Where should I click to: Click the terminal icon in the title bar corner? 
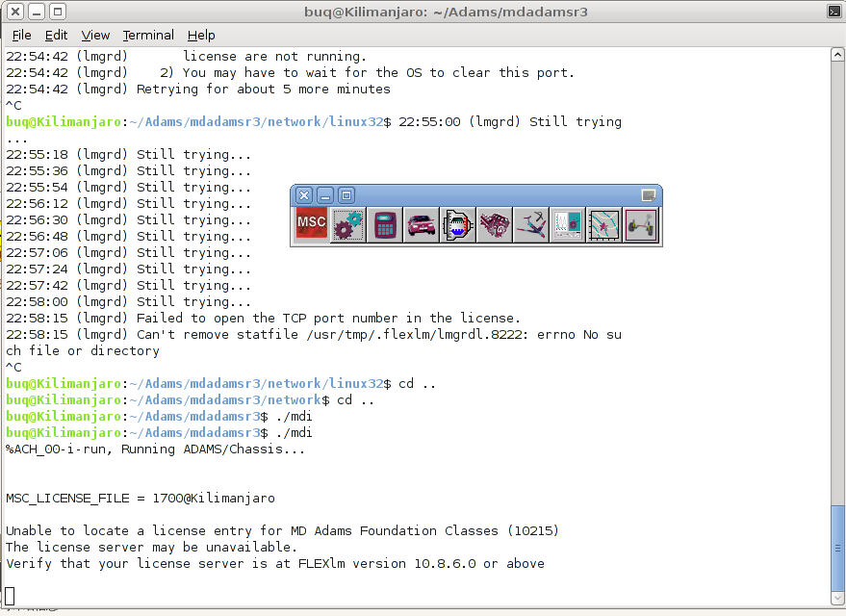point(834,12)
